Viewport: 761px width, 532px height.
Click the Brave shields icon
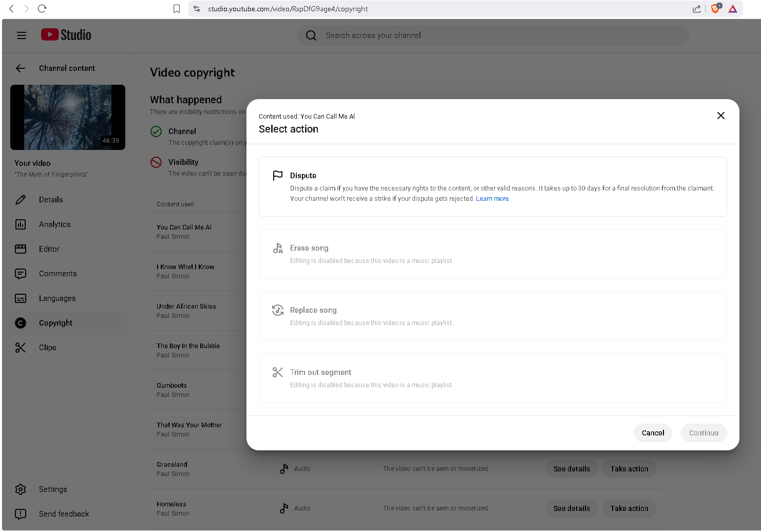point(715,9)
